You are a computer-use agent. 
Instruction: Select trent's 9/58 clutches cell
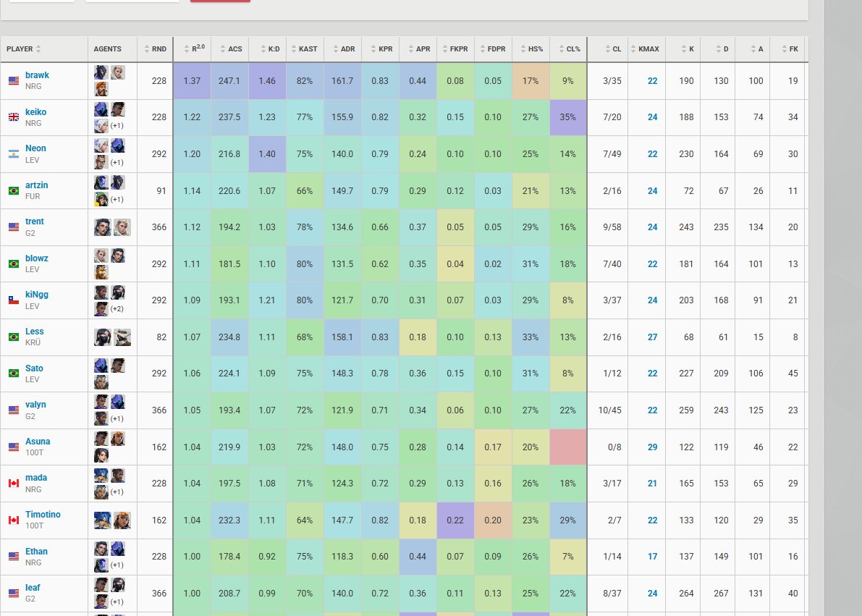coord(608,227)
